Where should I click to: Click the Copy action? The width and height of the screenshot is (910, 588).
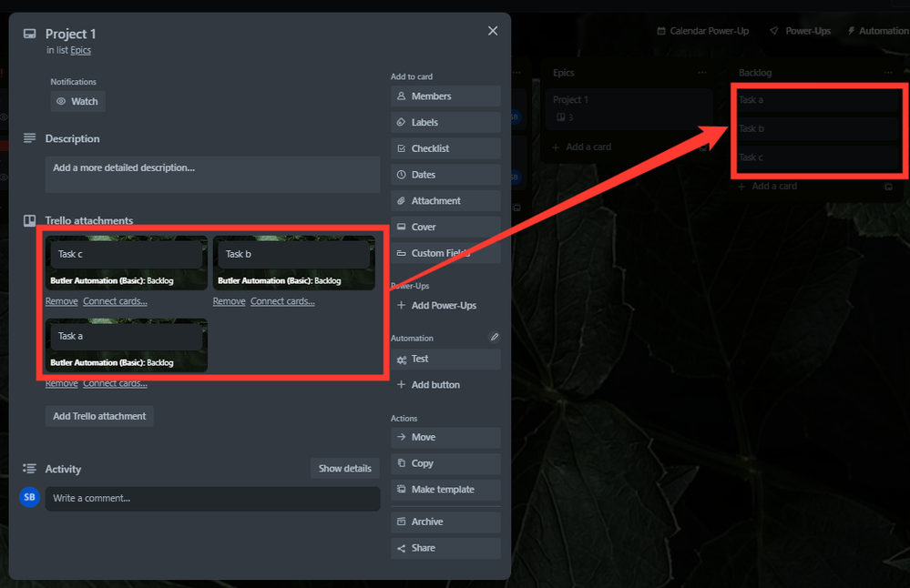pos(445,463)
